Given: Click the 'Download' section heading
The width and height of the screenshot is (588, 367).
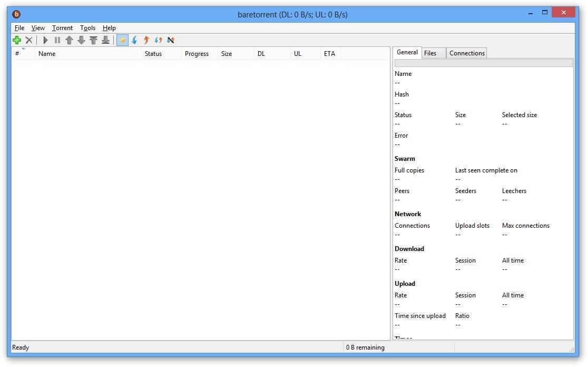Looking at the screenshot, I should (x=409, y=249).
